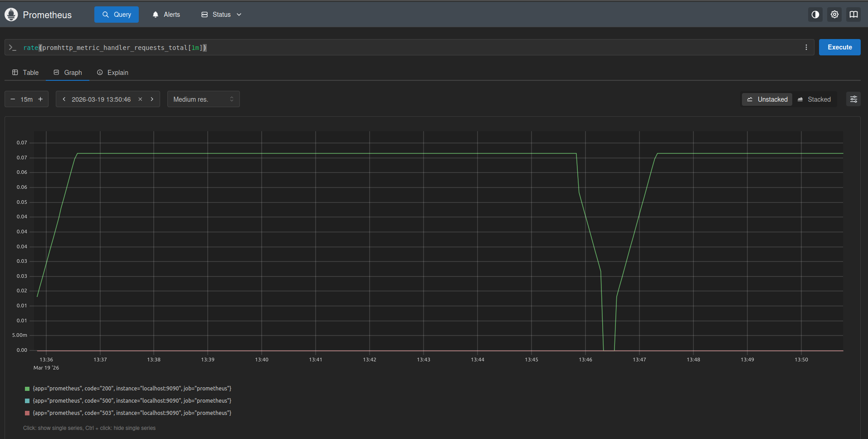Increase the time range with plus
This screenshot has height=439, width=868.
point(40,99)
